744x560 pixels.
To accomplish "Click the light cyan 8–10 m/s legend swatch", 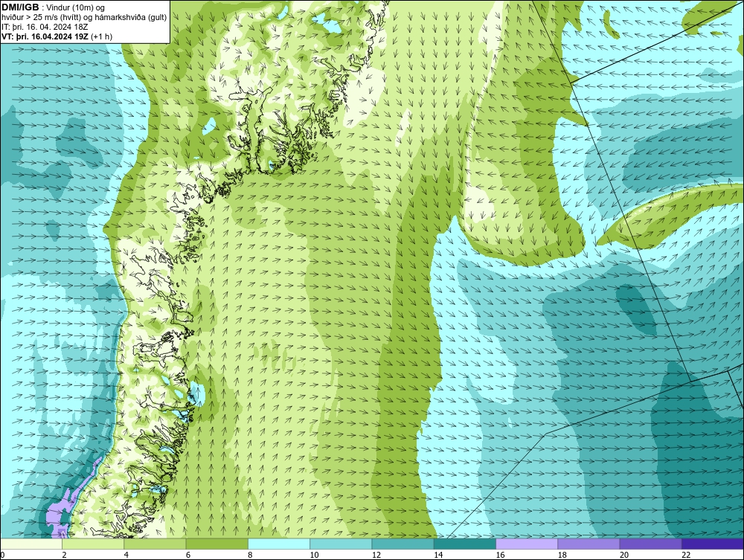I will point(279,544).
